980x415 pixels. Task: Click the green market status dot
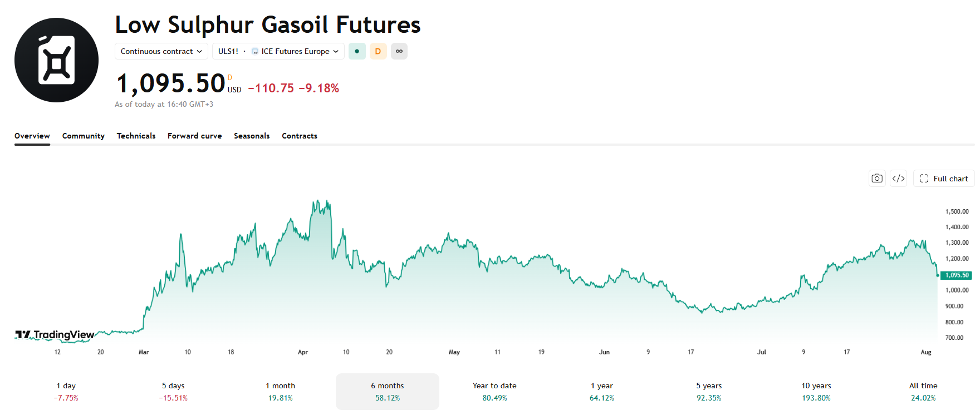(357, 51)
